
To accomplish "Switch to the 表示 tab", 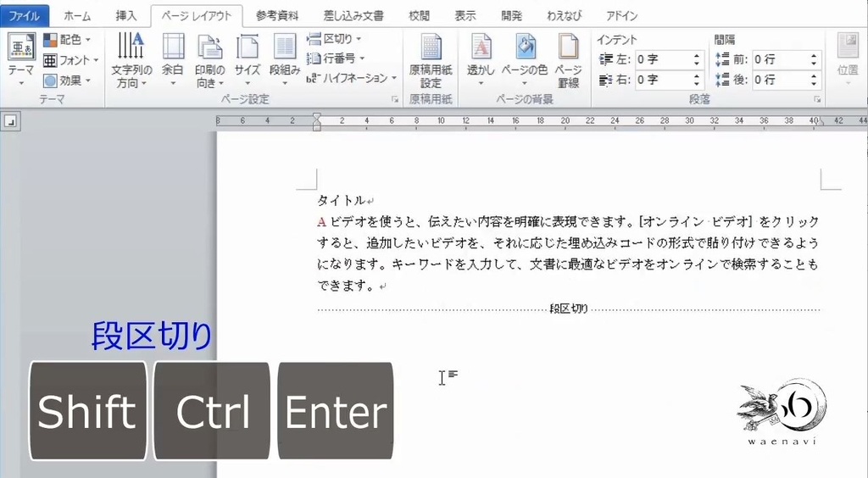I will coord(465,15).
